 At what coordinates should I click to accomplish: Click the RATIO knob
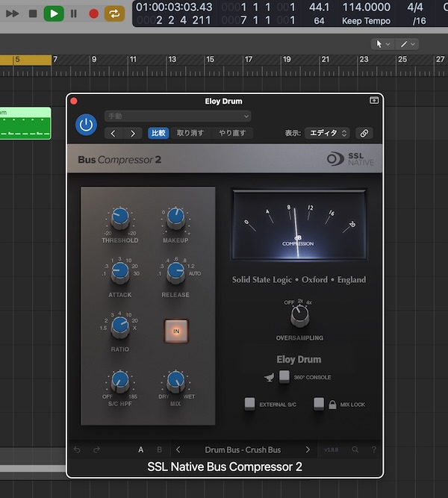pyautogui.click(x=120, y=328)
